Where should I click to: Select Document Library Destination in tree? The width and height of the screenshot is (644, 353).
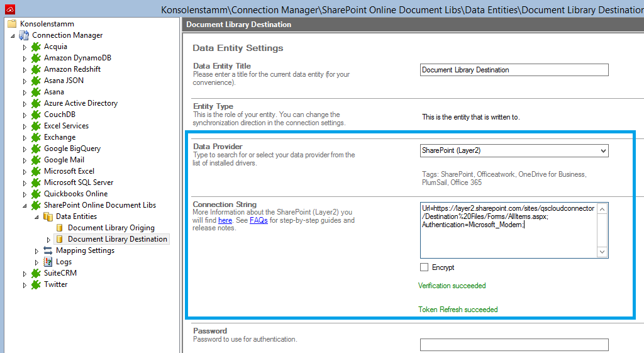click(x=117, y=239)
